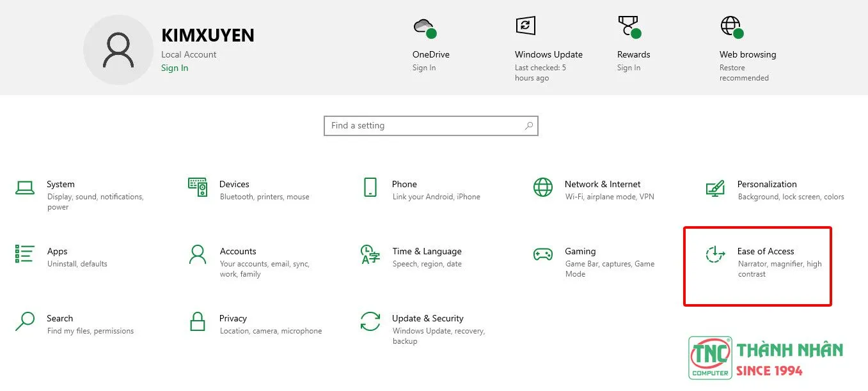The height and width of the screenshot is (391, 868).
Task: Click the Find a setting search box
Action: point(425,126)
